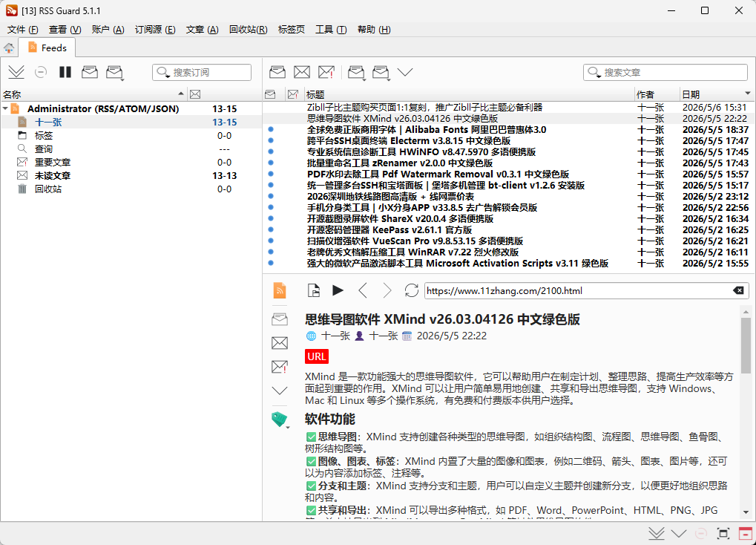Click the stop running fetch icon
The width and height of the screenshot is (756, 545).
click(x=41, y=73)
